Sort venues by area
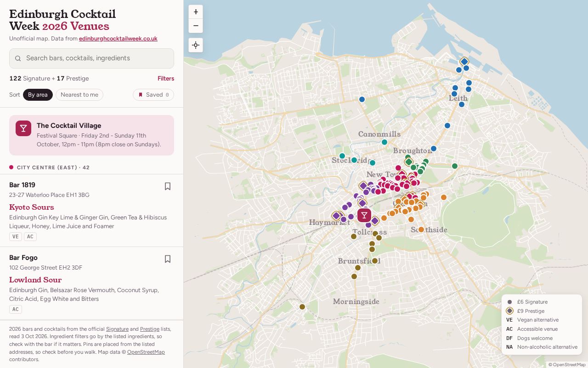588x368 pixels. [x=38, y=95]
